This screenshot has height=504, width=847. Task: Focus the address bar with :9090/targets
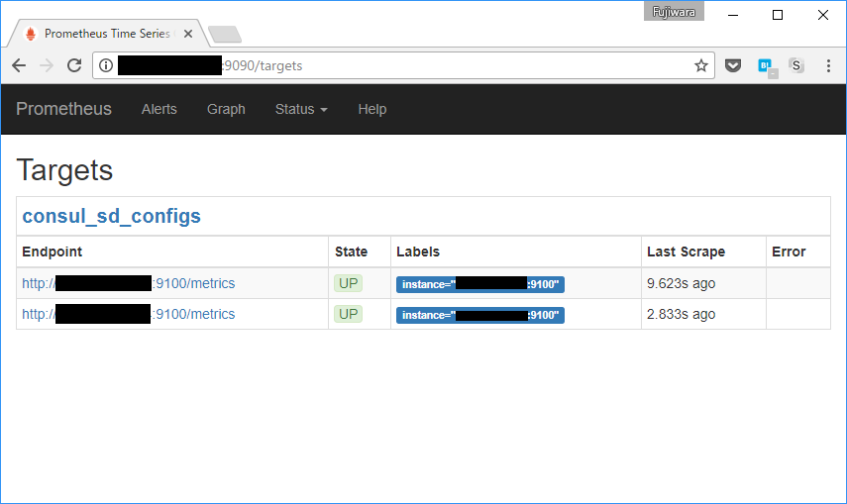pos(402,66)
